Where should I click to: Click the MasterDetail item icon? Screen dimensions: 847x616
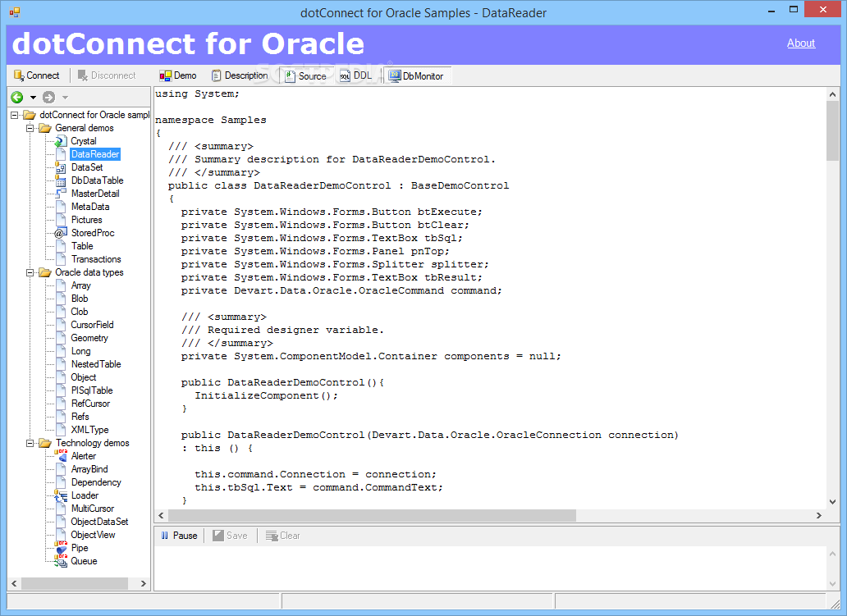(x=61, y=194)
